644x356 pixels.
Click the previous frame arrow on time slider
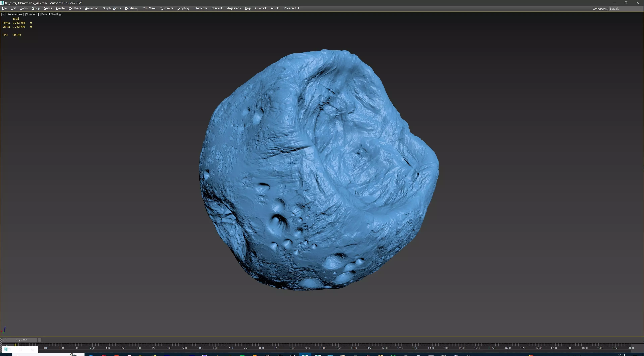point(4,340)
